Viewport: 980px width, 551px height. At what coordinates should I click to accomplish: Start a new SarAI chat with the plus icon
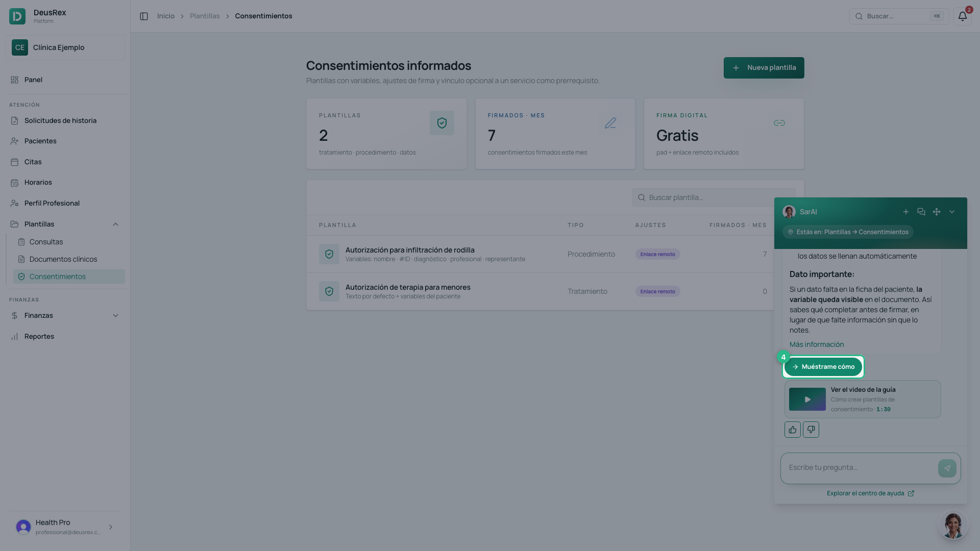(906, 212)
